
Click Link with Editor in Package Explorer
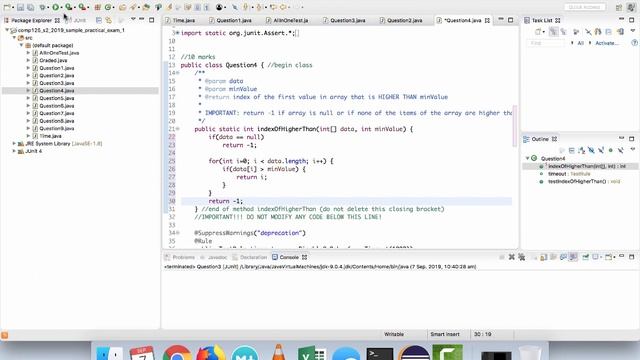click(109, 20)
